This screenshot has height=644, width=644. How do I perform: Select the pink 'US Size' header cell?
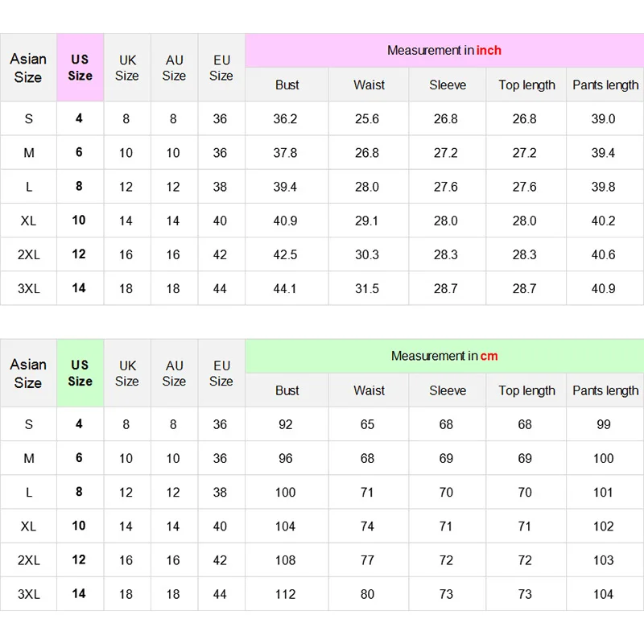pyautogui.click(x=80, y=68)
